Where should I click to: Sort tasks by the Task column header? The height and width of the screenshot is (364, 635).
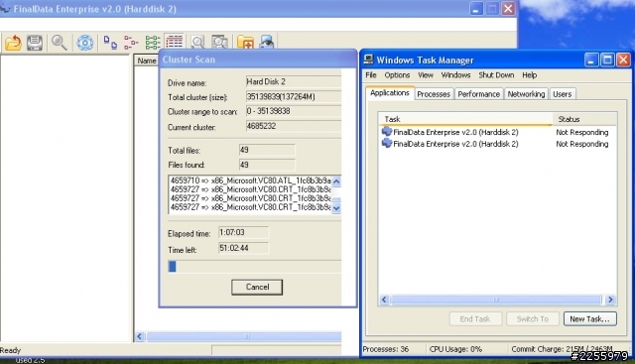[x=465, y=119]
